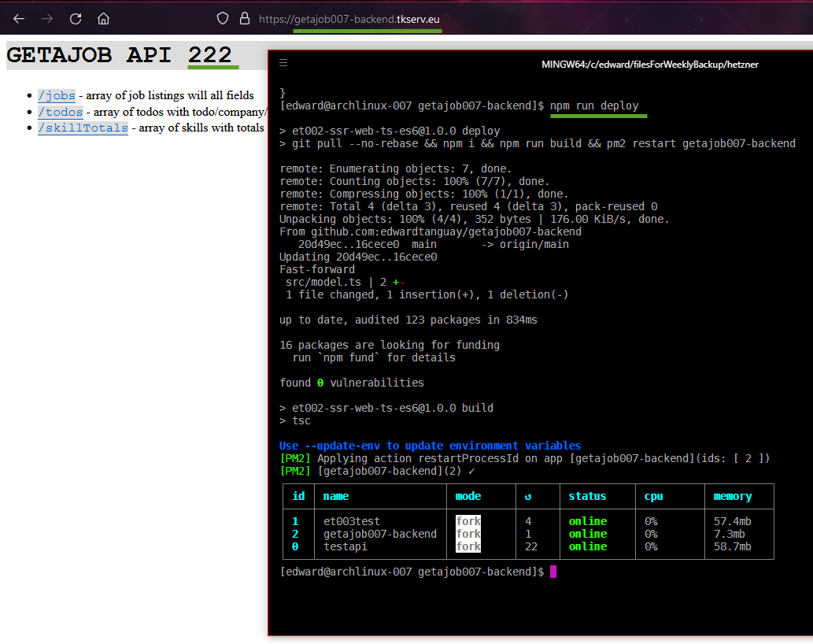This screenshot has width=813, height=644.
Task: Click the browser back arrow
Action: pos(19,18)
